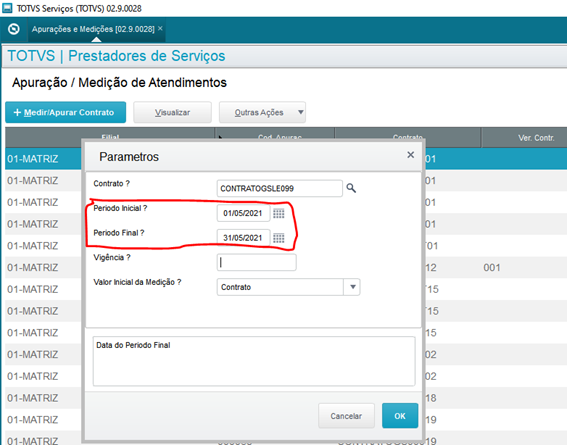Click the 001 cell in Ver. Contr. column
The height and width of the screenshot is (445, 567).
tap(492, 268)
